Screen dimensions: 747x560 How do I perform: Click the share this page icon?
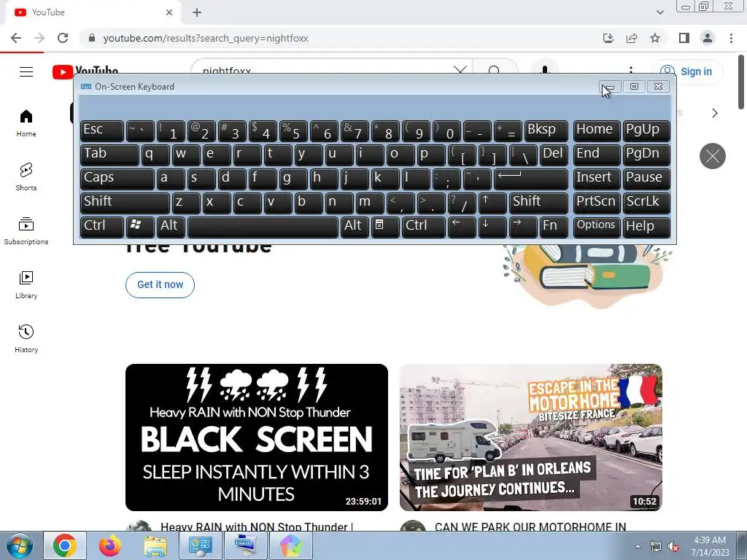click(x=632, y=38)
